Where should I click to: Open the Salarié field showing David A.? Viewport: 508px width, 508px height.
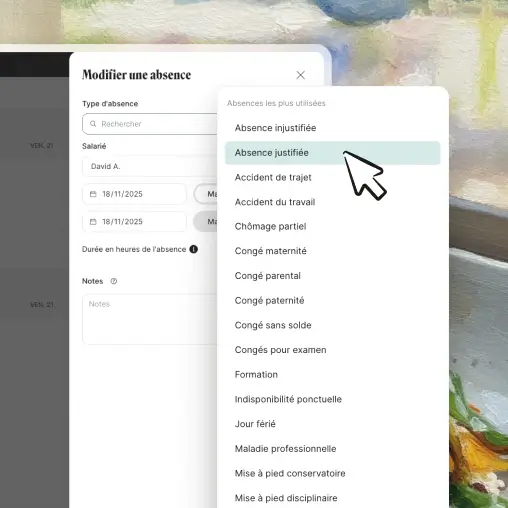150,166
